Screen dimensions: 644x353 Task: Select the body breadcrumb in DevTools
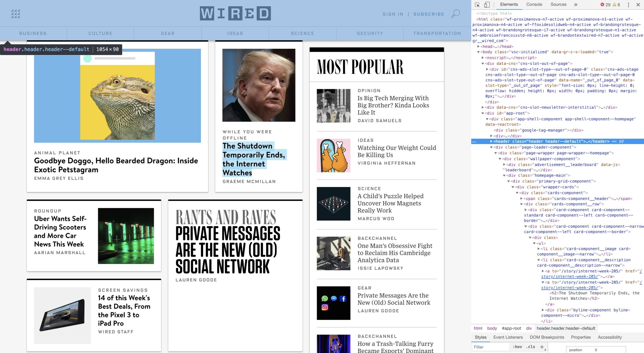(492, 328)
